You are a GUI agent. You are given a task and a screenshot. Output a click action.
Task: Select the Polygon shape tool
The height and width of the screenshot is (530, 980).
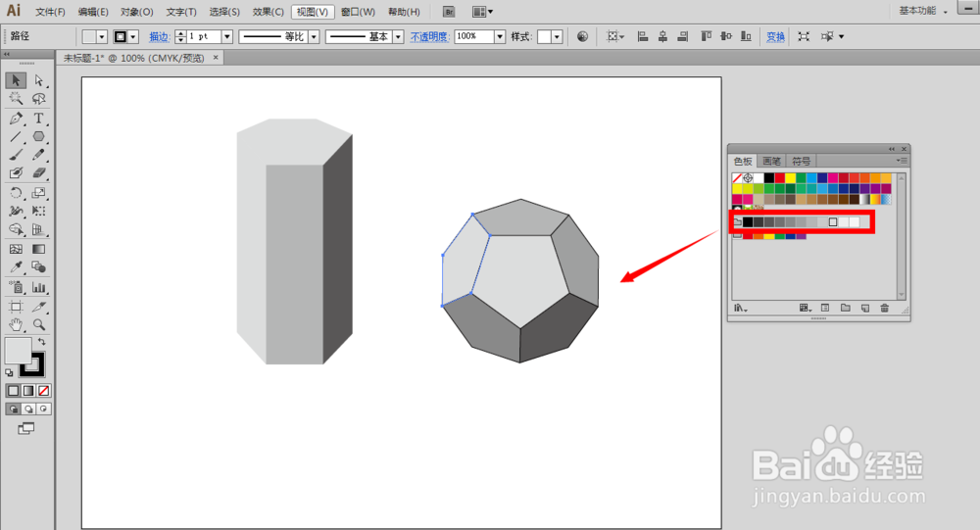pos(39,136)
